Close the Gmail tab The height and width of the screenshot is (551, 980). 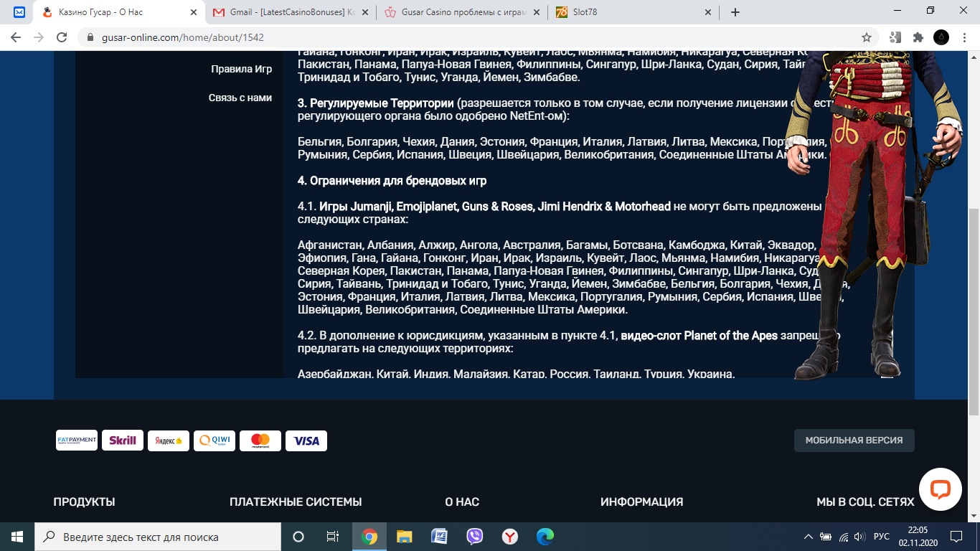366,12
